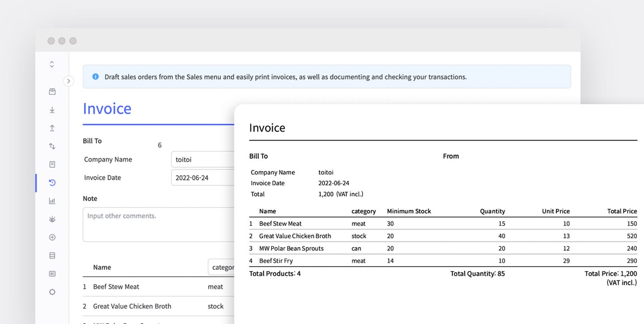Toggle visibility with the eye icon
Screen dimensions: 644x324
tap(52, 219)
